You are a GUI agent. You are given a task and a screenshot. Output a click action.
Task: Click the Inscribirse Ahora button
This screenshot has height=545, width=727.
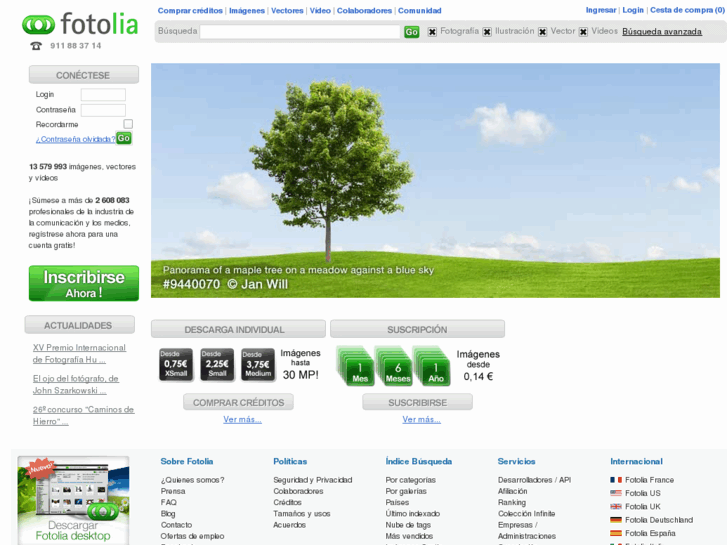pyautogui.click(x=84, y=283)
